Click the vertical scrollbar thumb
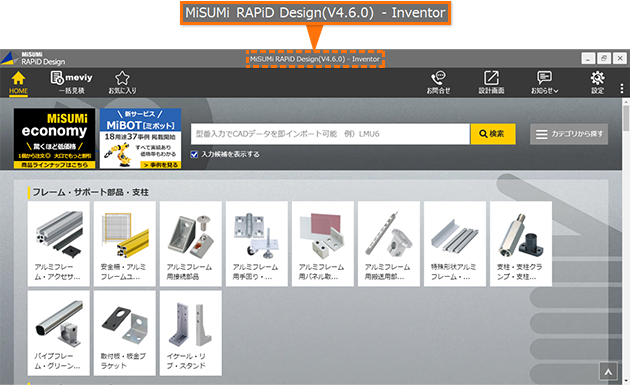Image resolution: width=630 pixels, height=385 pixels. click(x=626, y=118)
